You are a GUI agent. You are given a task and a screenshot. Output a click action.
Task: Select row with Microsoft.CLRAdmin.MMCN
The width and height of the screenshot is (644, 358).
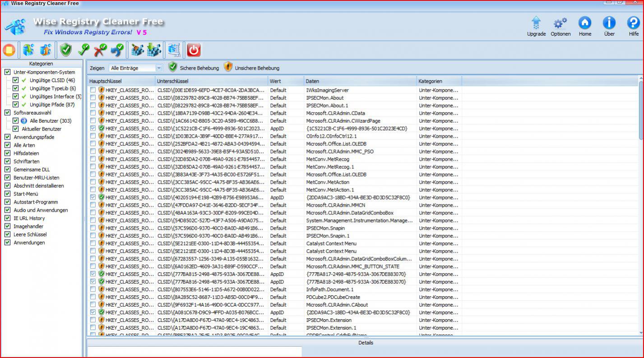363,205
